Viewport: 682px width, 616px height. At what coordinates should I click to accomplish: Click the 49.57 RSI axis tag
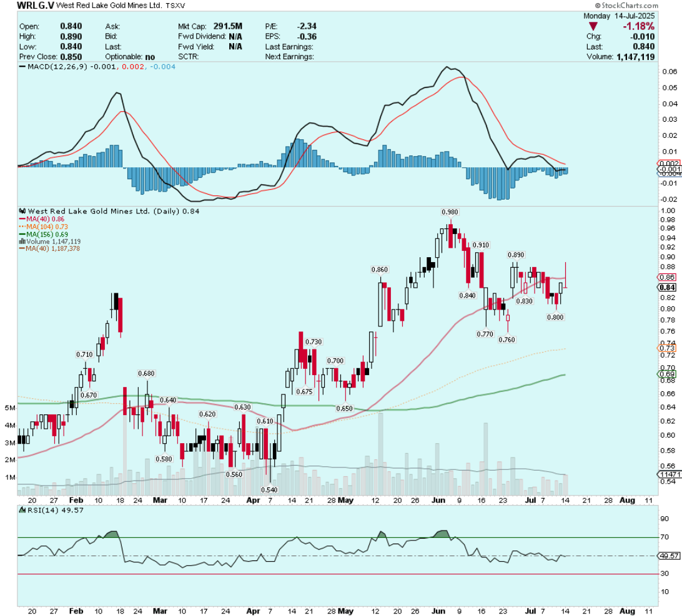(669, 556)
